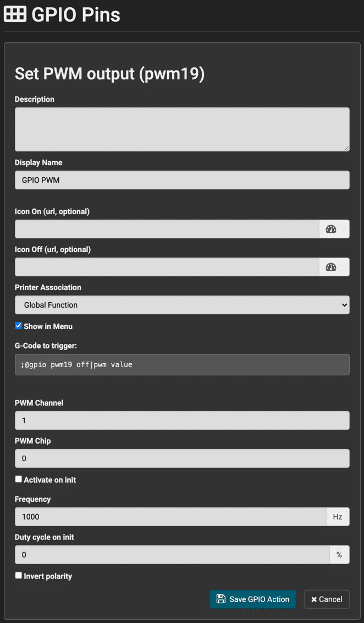Open the Printer Association dropdown

(x=182, y=305)
